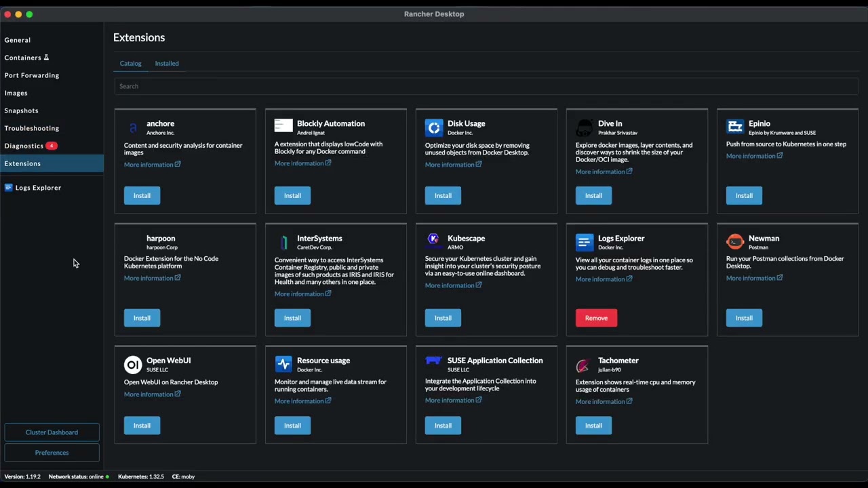
Task: Install the Epinio extension
Action: pos(744,195)
